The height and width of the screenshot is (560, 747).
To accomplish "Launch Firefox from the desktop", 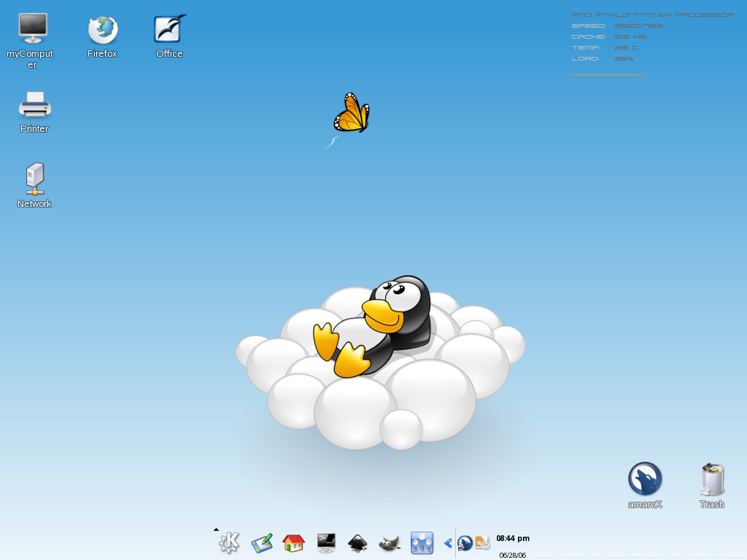I will (x=102, y=30).
